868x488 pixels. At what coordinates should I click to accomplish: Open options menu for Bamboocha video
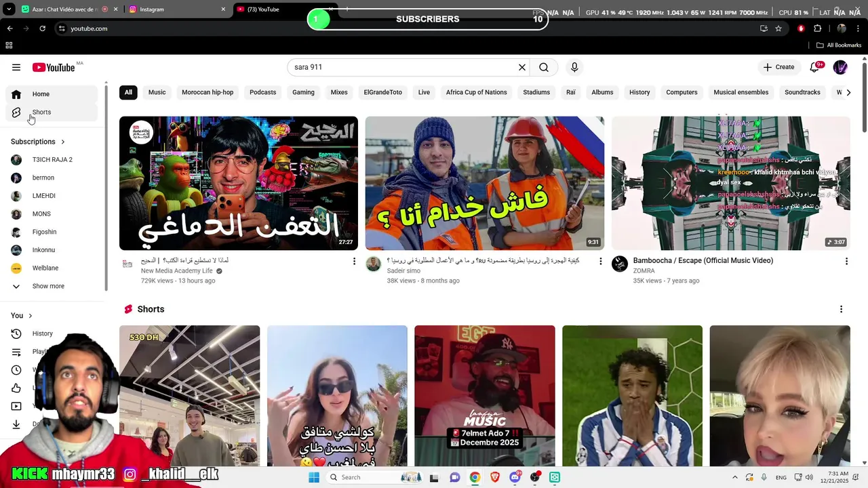click(x=846, y=261)
